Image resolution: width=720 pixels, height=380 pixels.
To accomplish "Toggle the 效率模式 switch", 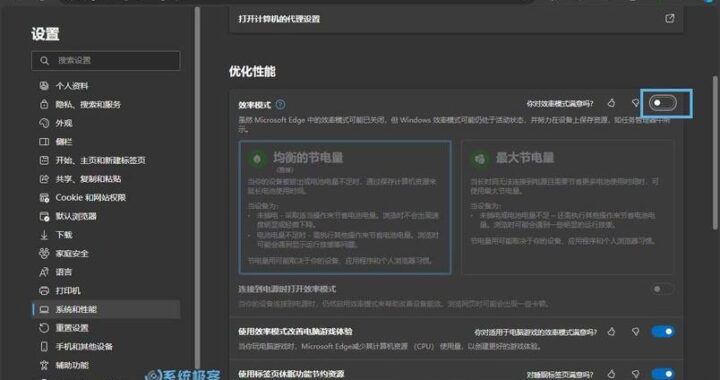I will click(663, 103).
